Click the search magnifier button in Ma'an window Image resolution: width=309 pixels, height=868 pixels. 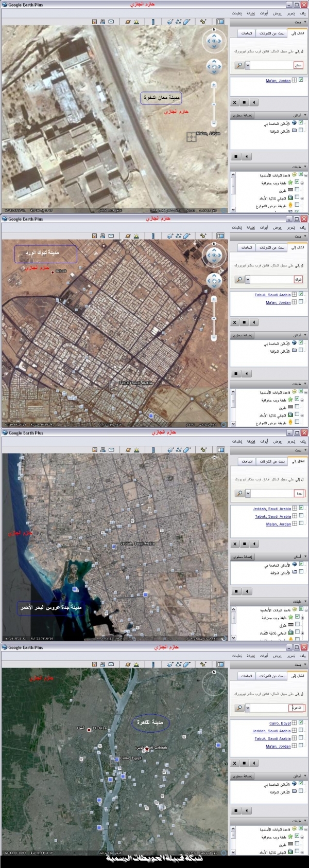point(239,65)
